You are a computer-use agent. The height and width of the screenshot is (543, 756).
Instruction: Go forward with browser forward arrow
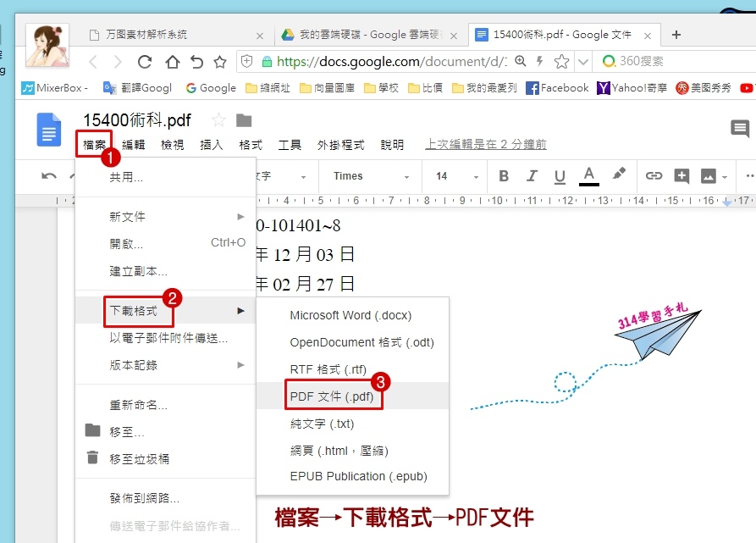pos(118,62)
